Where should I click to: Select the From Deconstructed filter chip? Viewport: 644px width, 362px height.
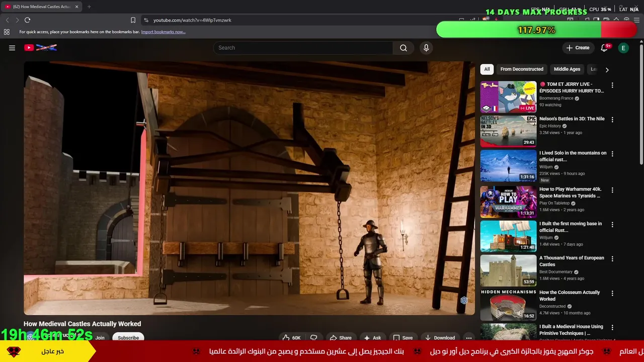pos(522,69)
